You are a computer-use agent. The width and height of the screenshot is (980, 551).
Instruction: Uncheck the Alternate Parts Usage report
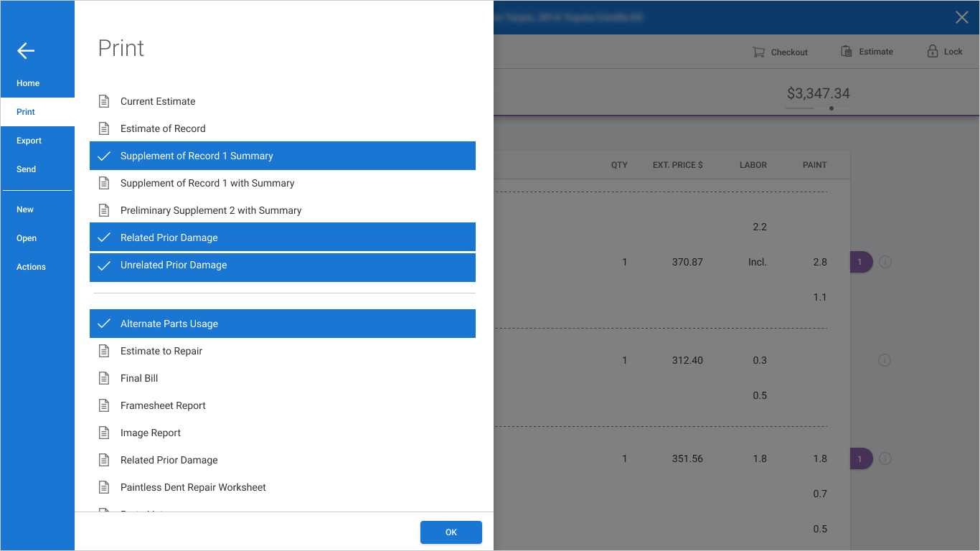[x=283, y=324]
